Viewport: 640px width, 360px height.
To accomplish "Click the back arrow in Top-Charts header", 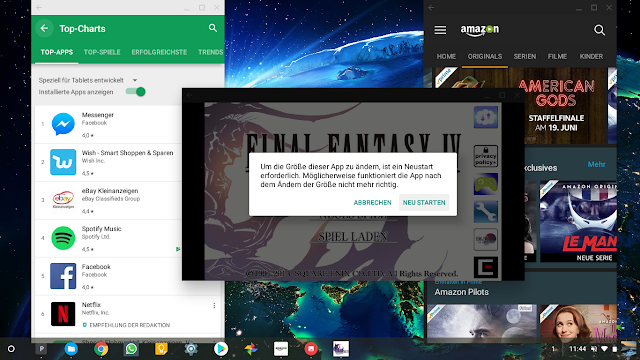I will (44, 28).
